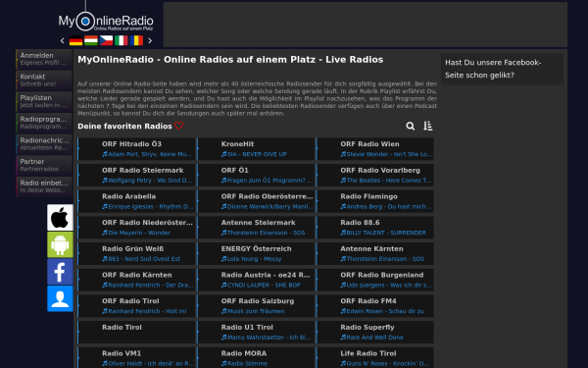This screenshot has width=588, height=368.
Task: Open Radio Flamingo station
Action: [375, 201]
